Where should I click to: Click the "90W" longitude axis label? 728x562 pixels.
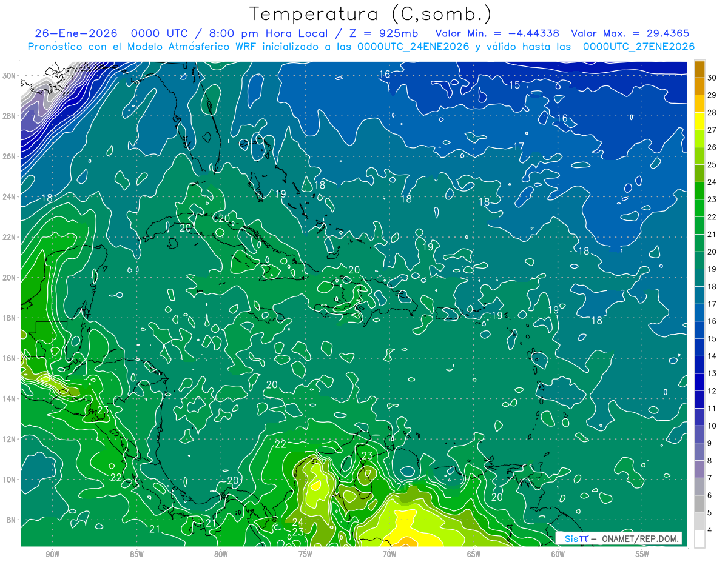53,554
